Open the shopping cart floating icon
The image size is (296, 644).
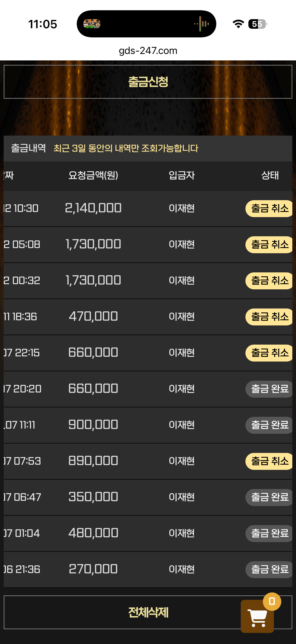click(x=257, y=616)
